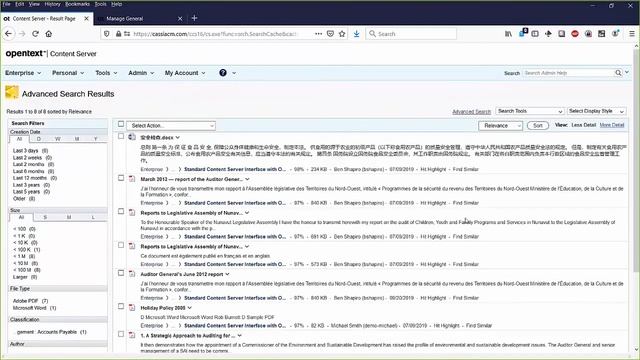Open the Enterprise menu
The width and height of the screenshot is (640, 360).
pos(23,73)
